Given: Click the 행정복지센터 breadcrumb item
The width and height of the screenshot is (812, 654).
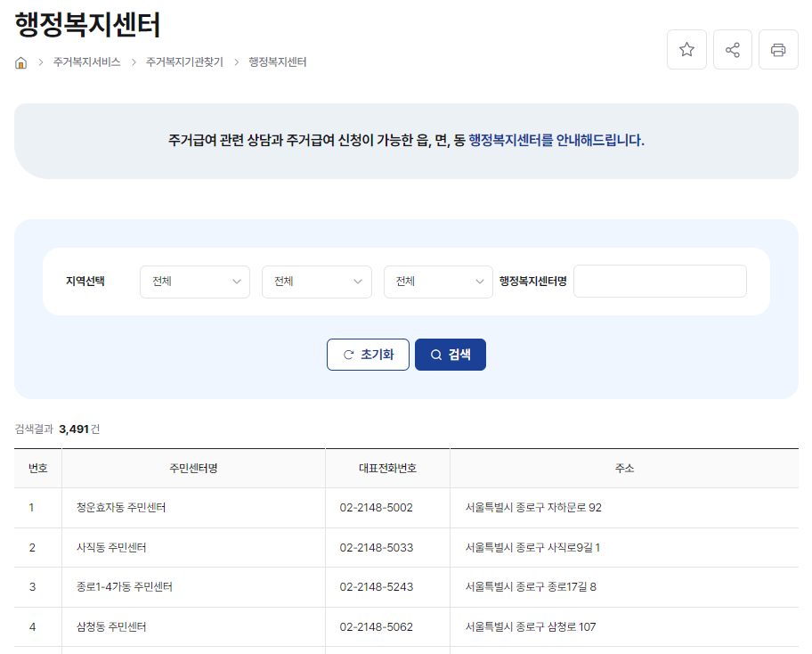Looking at the screenshot, I should 278,62.
